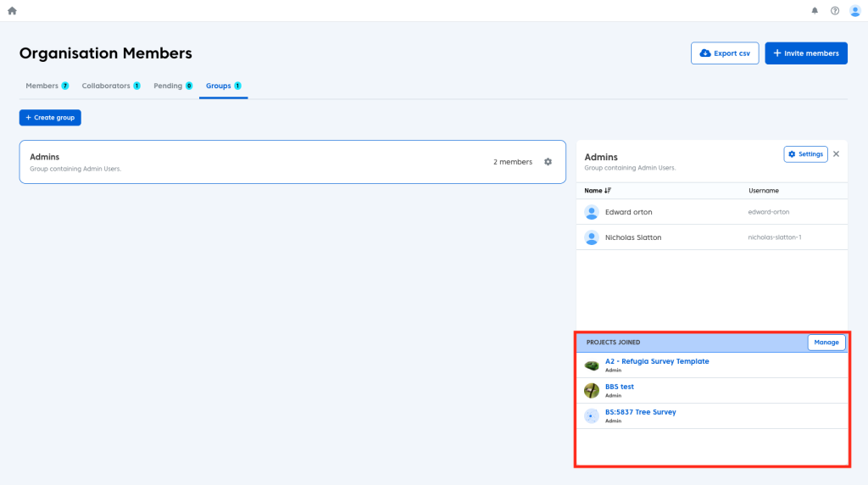
Task: Click Manage in Projects Joined header
Action: pos(826,343)
